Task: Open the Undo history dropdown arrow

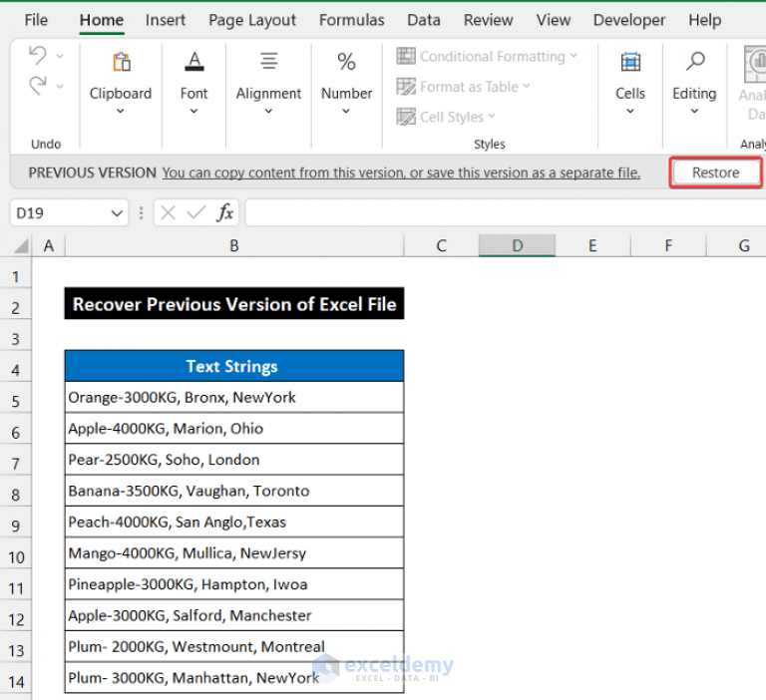Action: pyautogui.click(x=60, y=56)
